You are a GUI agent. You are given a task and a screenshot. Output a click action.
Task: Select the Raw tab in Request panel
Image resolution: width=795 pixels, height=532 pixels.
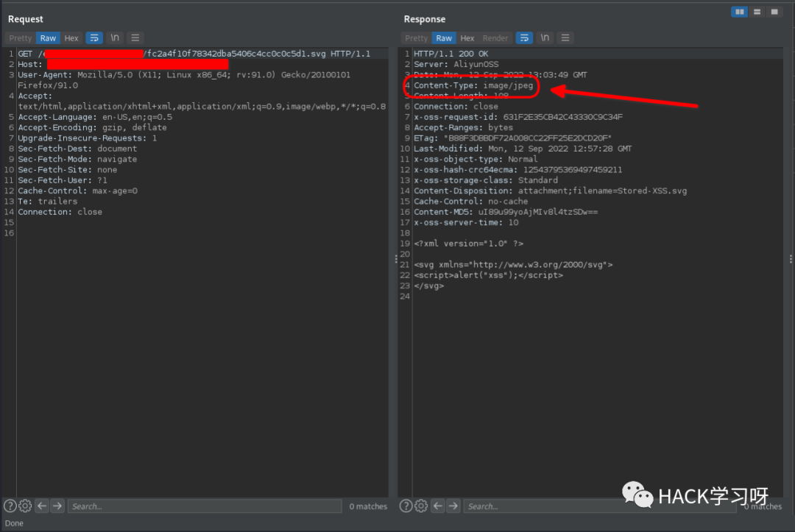(x=48, y=38)
